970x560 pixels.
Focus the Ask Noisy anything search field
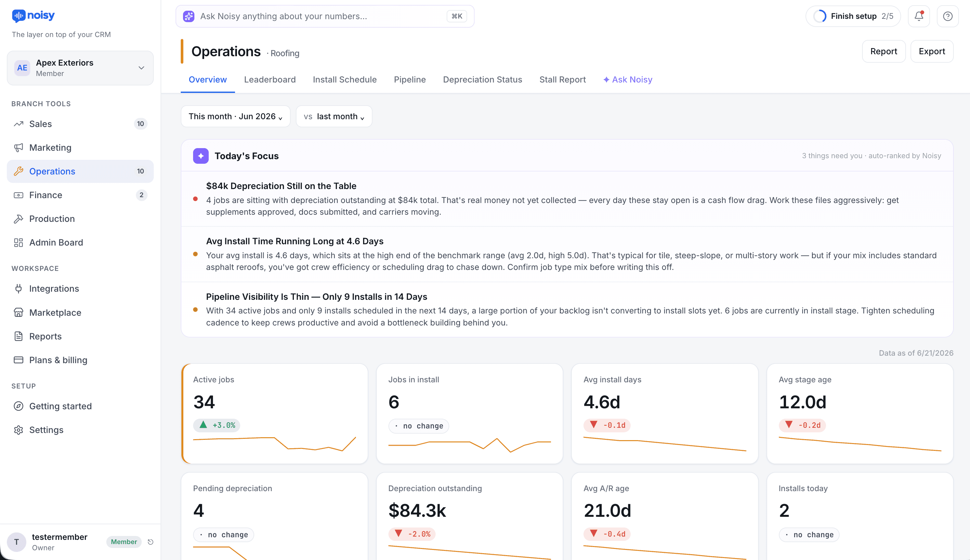pos(325,16)
